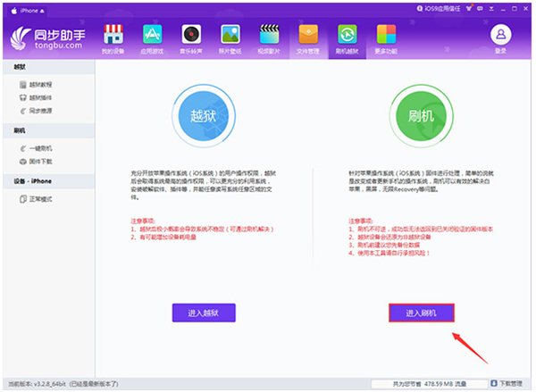Click the tongbu.com 同步助手 logo
The height and width of the screenshot is (392, 536).
pos(48,38)
